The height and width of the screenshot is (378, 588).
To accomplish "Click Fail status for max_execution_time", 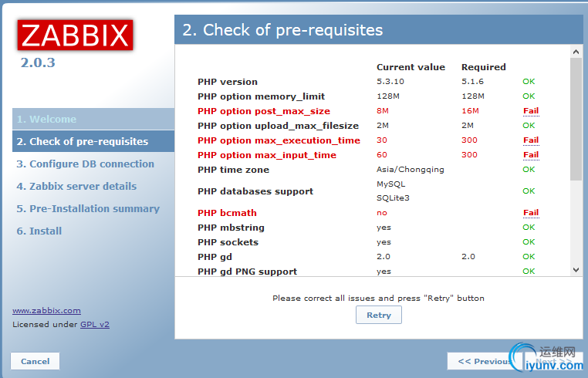I will click(x=531, y=140).
